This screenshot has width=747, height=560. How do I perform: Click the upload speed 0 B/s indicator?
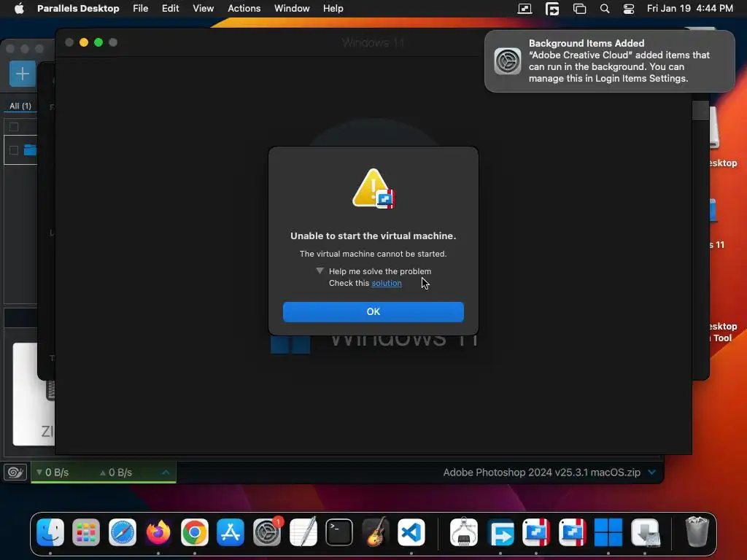116,472
